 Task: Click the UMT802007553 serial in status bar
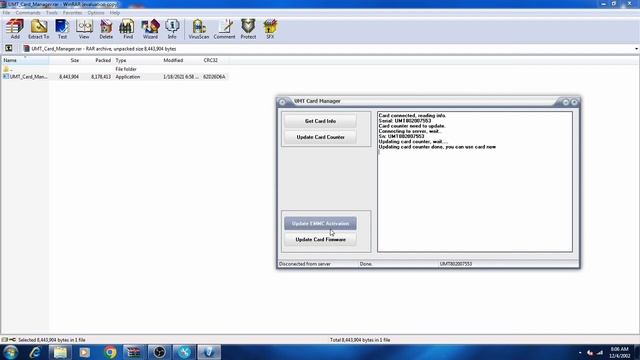click(x=456, y=264)
